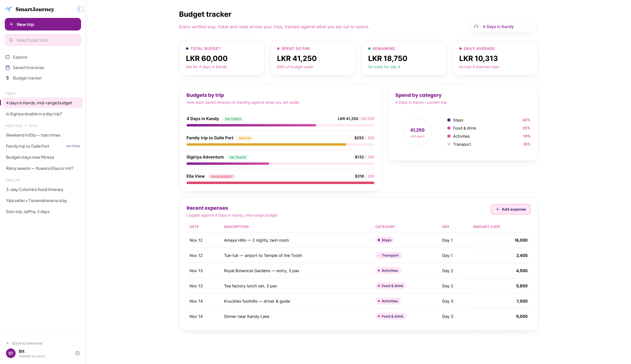Viewport: 631px width, 364px height.
Task: Click the search magnifier icon
Action: click(11, 40)
